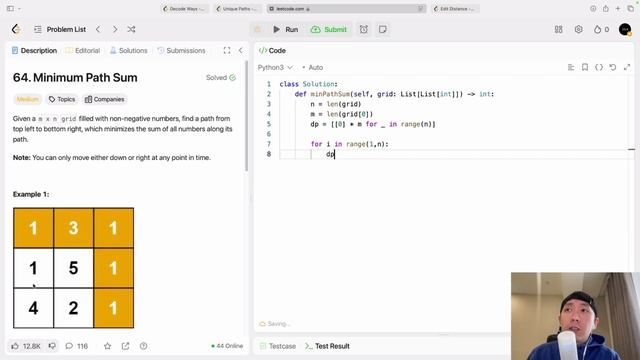Open the 116 comments

click(x=77, y=346)
